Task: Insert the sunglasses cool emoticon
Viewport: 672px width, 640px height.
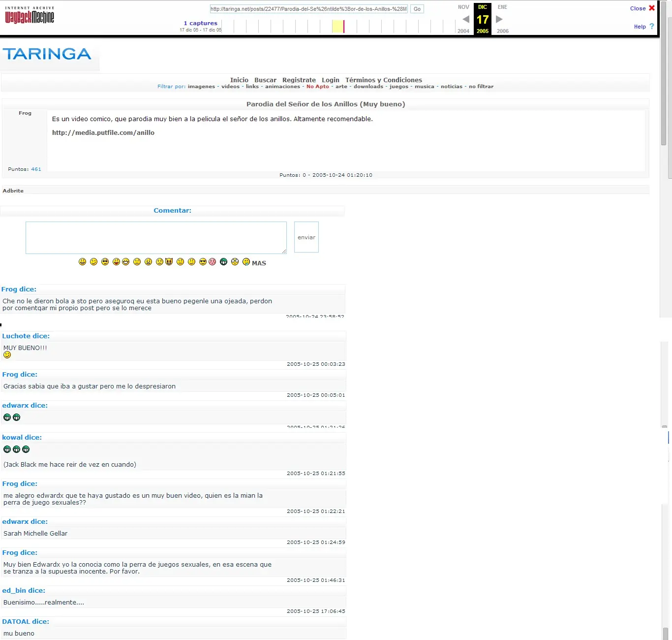Action: (x=203, y=262)
